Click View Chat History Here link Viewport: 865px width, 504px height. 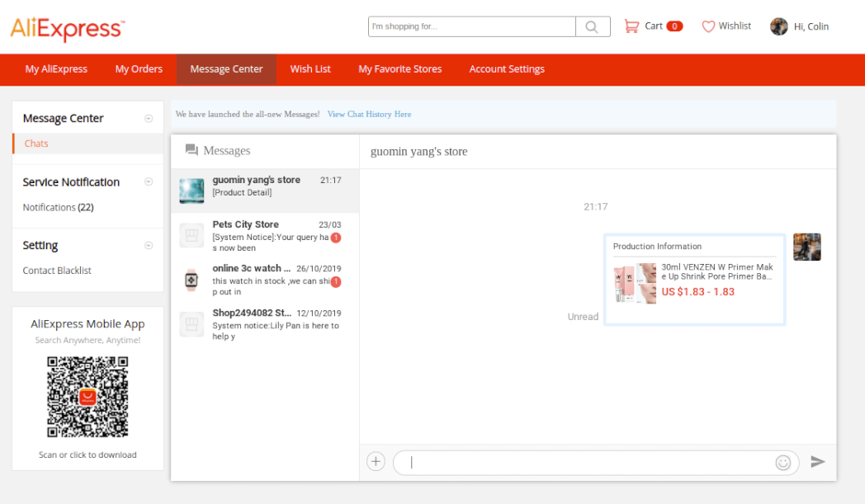(369, 114)
